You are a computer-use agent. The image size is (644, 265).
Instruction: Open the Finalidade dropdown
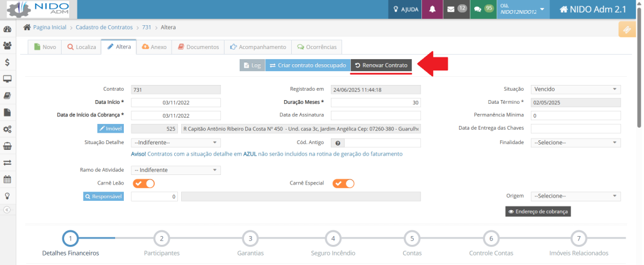click(x=575, y=143)
